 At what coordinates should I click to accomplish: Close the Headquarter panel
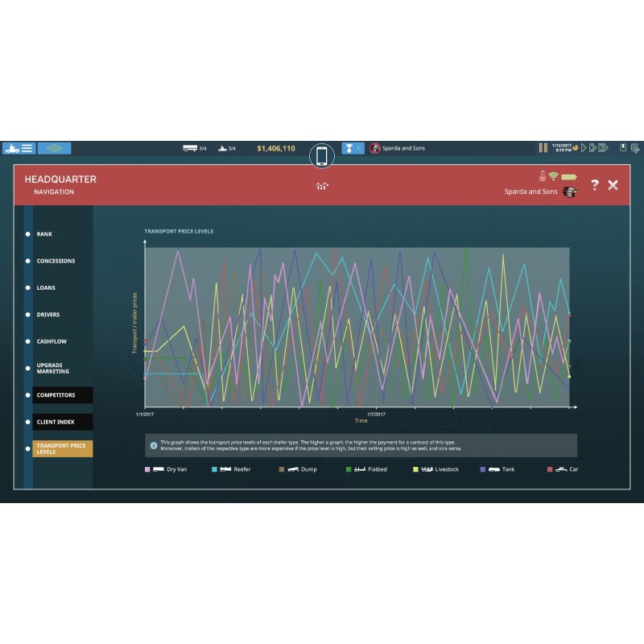(613, 185)
